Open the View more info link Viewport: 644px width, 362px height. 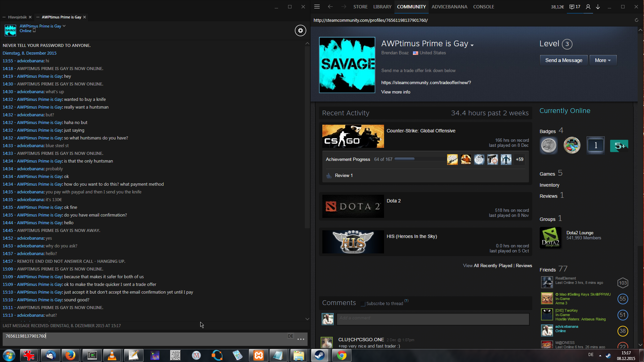[395, 92]
